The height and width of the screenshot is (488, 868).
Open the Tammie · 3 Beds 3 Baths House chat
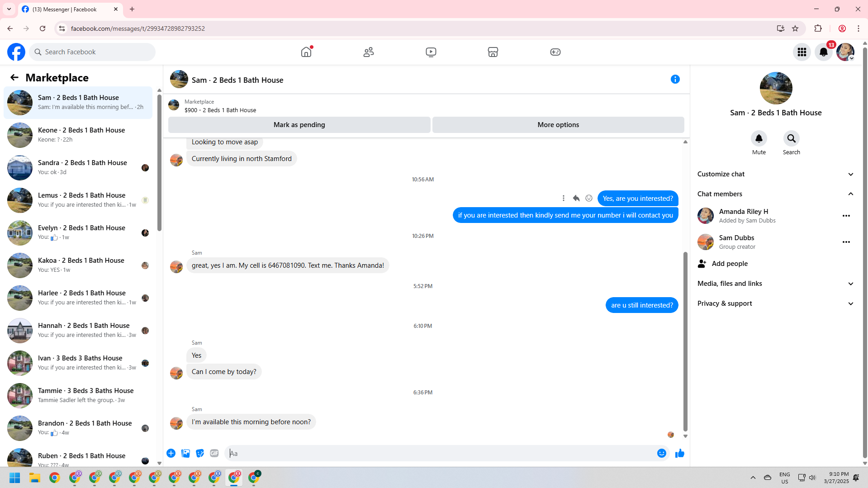(x=78, y=396)
